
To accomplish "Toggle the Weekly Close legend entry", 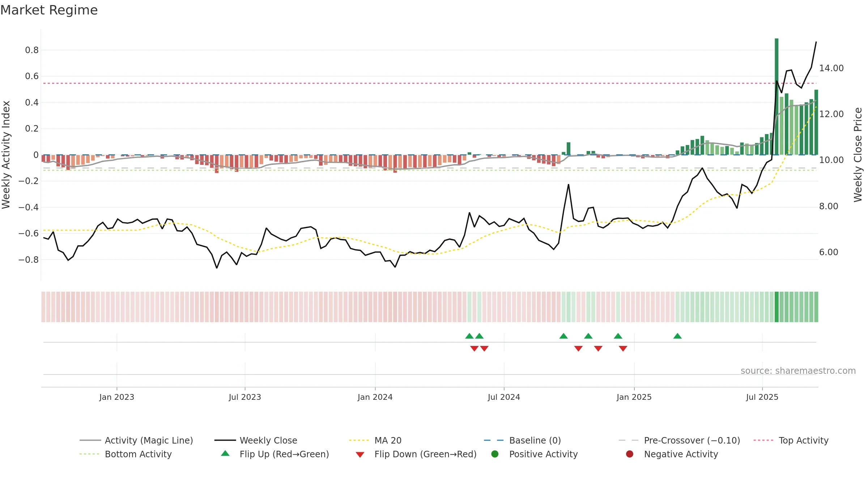I will pyautogui.click(x=256, y=440).
